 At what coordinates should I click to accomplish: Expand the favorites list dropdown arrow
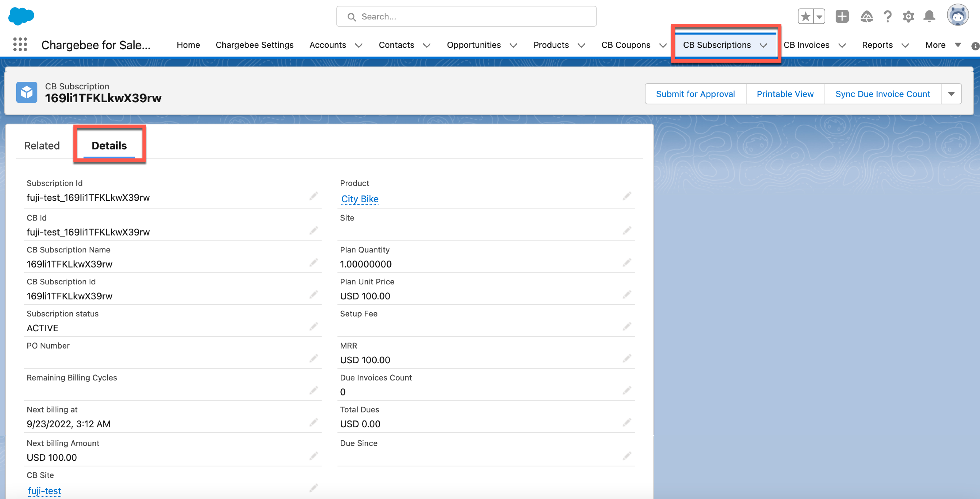819,16
